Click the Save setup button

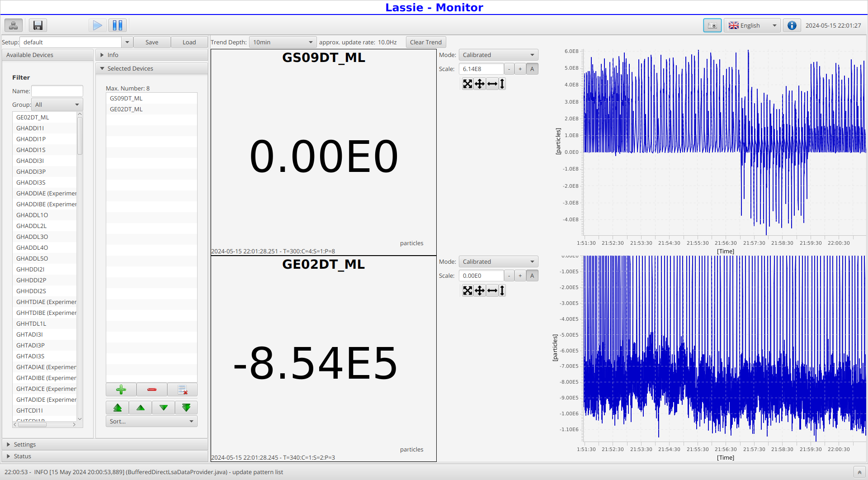coord(152,42)
